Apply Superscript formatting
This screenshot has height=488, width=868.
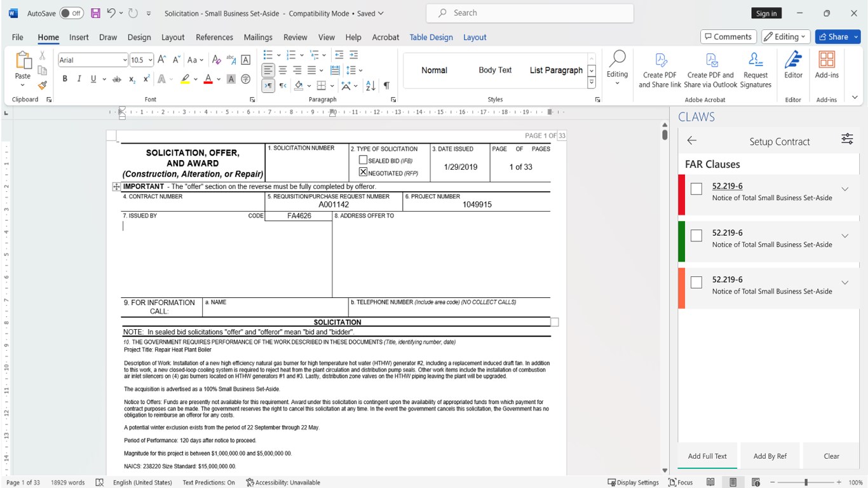point(147,79)
